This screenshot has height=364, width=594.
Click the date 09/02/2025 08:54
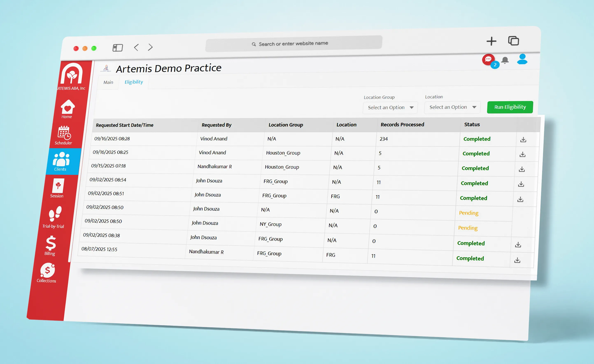pos(108,180)
